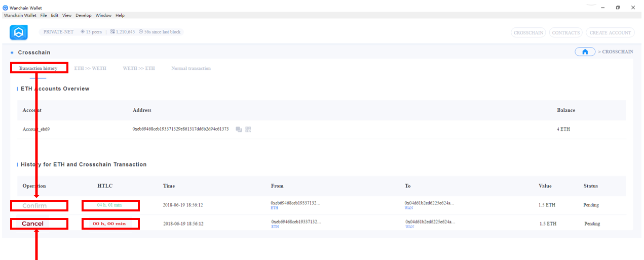Click To address in Cancel row
This screenshot has width=644, height=260.
coord(430,222)
